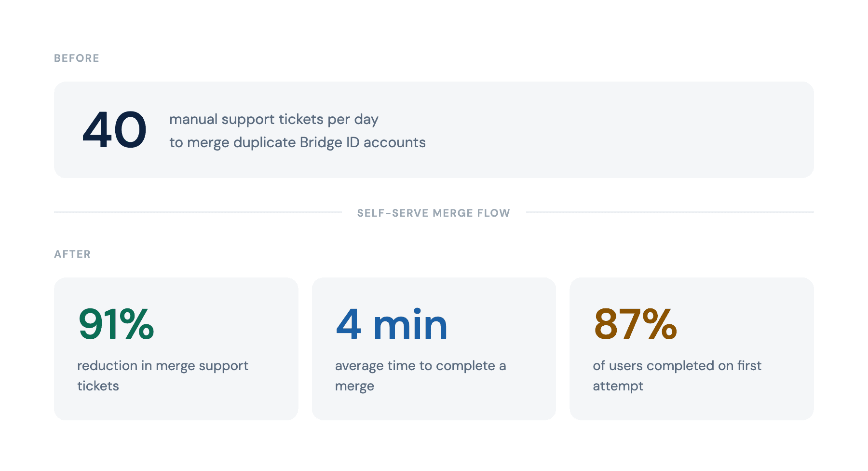Click 'reduction in merge support' caption line
The image size is (868, 471).
(163, 366)
